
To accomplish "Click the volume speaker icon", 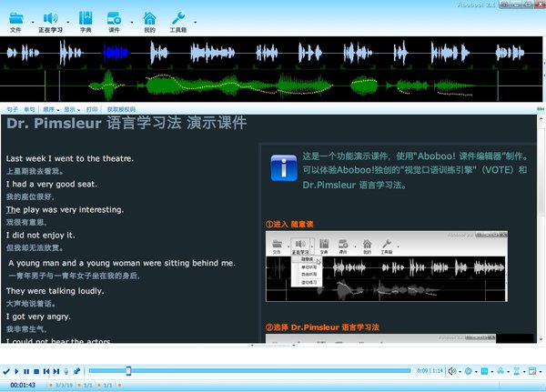I will (x=451, y=371).
